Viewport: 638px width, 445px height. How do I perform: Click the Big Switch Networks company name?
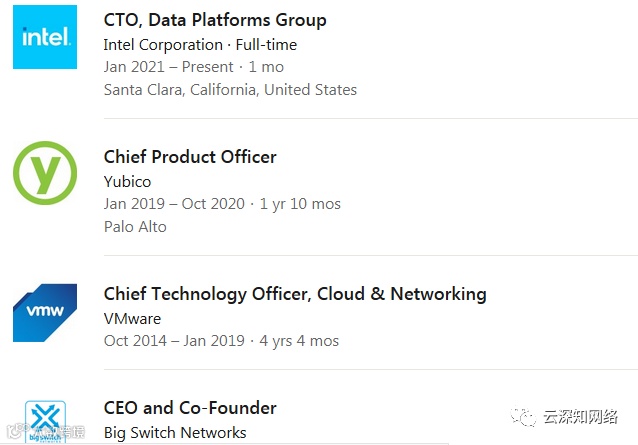pos(175,433)
